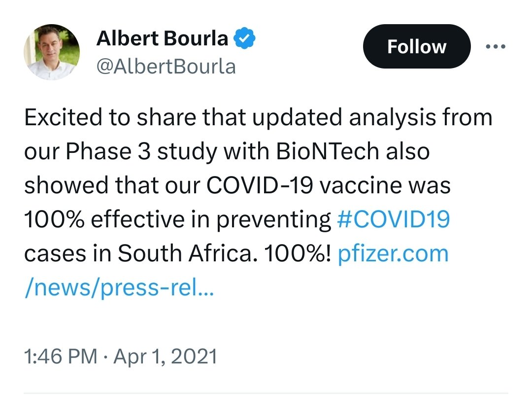Open the Albert Bourla display name
Viewport: 532px width, 395px height.
[x=162, y=38]
